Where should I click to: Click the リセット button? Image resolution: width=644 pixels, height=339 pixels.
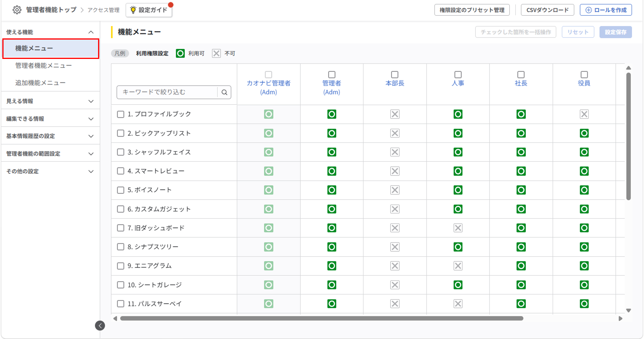pos(578,32)
